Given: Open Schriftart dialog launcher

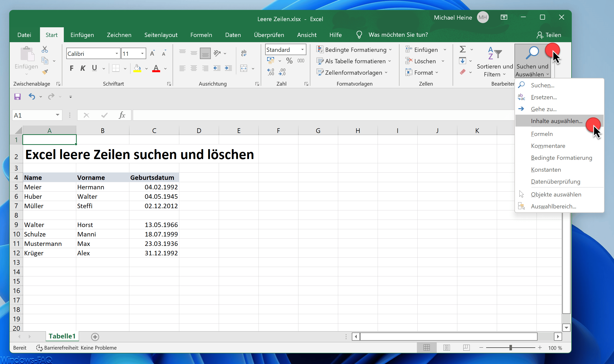Looking at the screenshot, I should (169, 84).
